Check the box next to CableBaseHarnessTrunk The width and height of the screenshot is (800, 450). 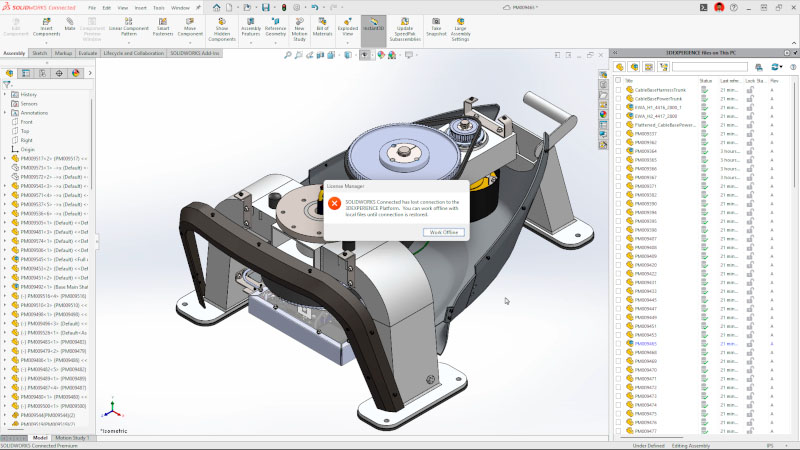tap(619, 89)
